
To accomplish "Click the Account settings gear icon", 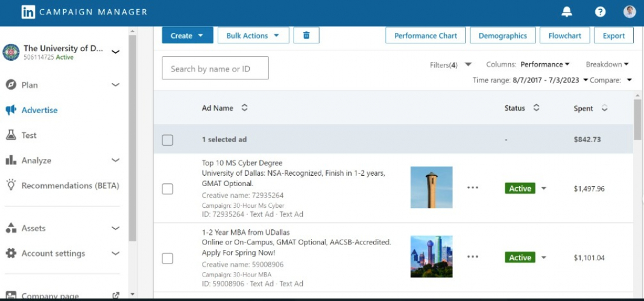I will [11, 253].
